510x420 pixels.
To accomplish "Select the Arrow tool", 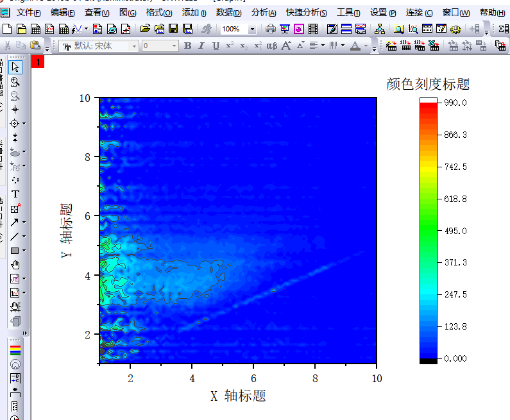I will tap(14, 223).
